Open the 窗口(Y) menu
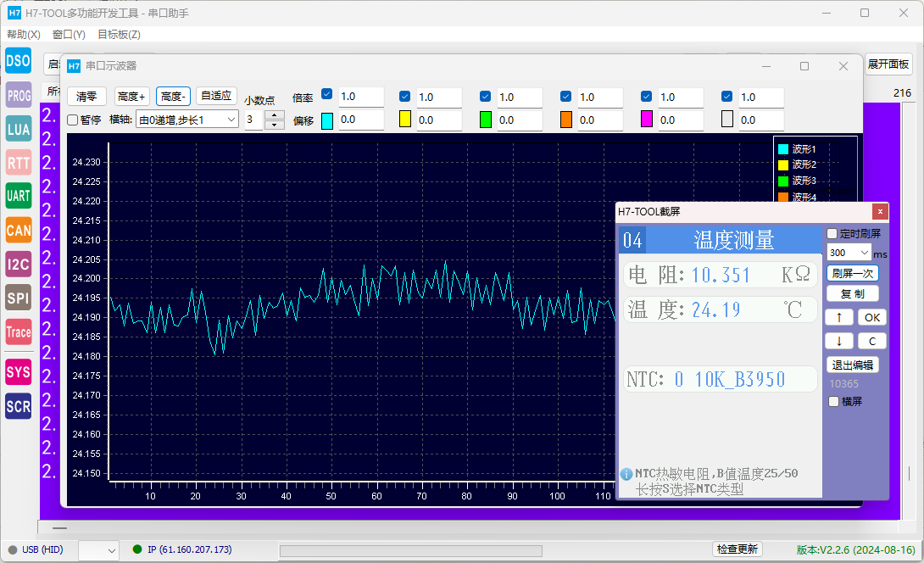Screen dimensions: 924x563 [69, 34]
